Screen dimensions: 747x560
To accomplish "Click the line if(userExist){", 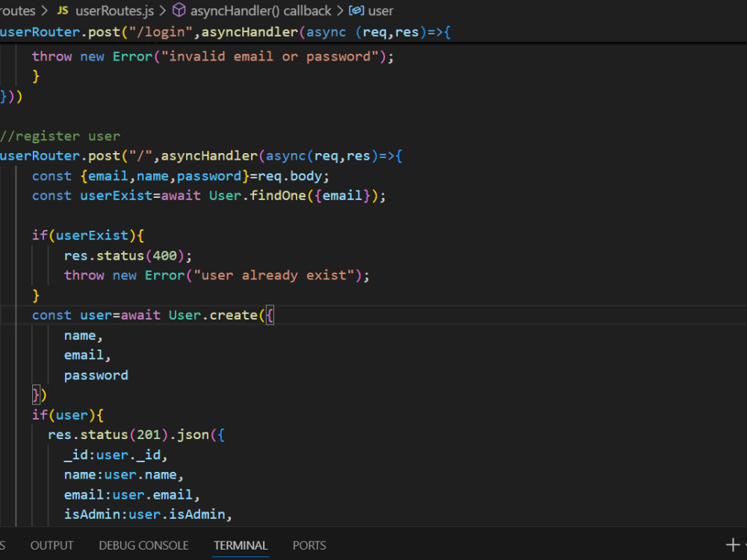I will point(88,235).
